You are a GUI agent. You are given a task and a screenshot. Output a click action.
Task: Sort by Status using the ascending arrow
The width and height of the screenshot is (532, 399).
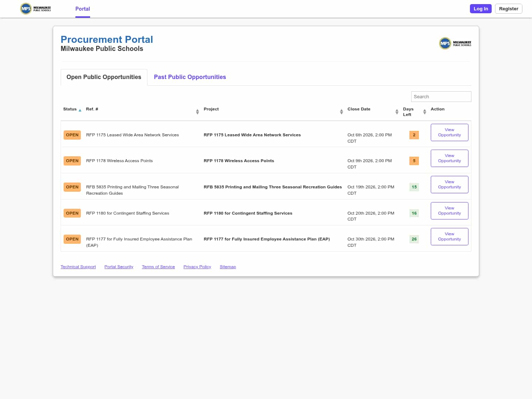[80, 110]
